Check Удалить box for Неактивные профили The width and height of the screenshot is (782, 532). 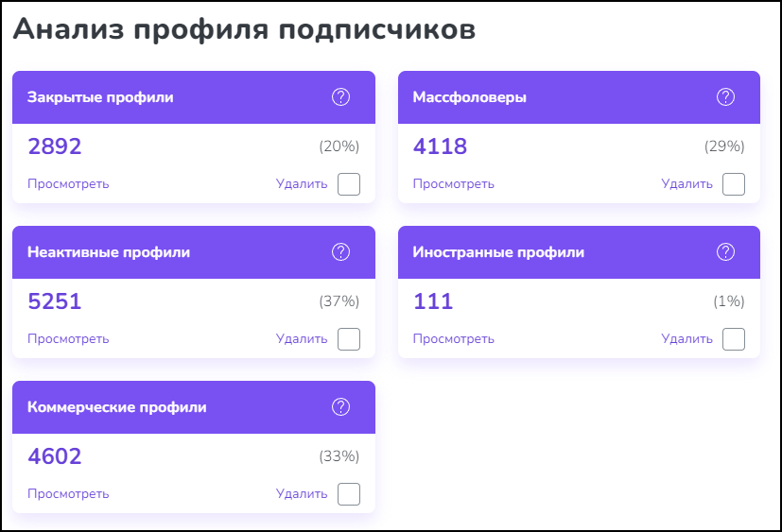pyautogui.click(x=349, y=339)
